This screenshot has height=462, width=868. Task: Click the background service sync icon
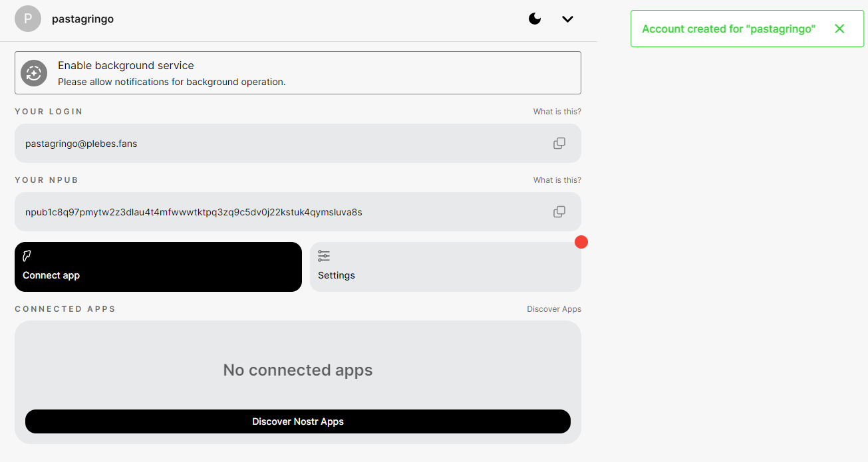34,73
